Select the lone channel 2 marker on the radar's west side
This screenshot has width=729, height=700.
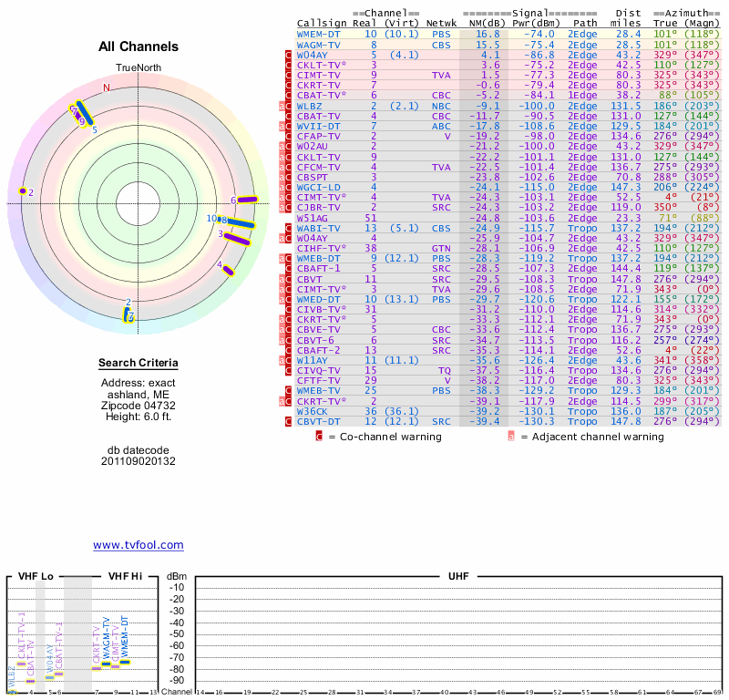point(23,191)
